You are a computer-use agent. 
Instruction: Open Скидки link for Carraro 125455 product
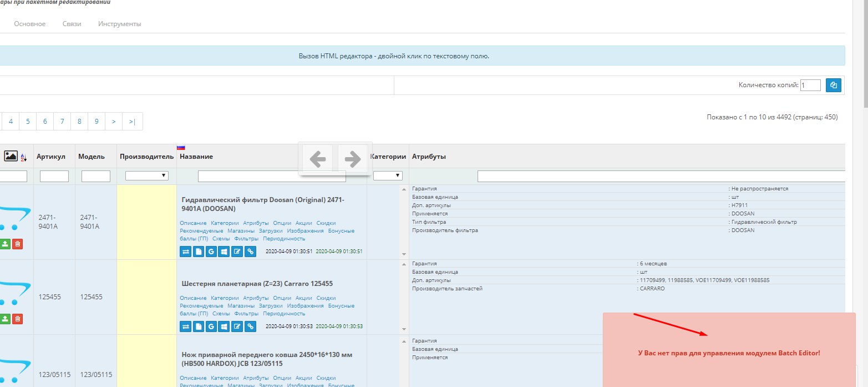pos(326,298)
